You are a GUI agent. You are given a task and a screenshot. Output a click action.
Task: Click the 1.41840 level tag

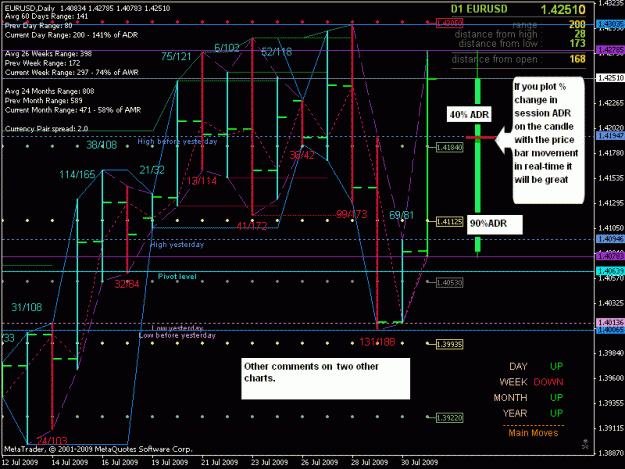tap(449, 147)
